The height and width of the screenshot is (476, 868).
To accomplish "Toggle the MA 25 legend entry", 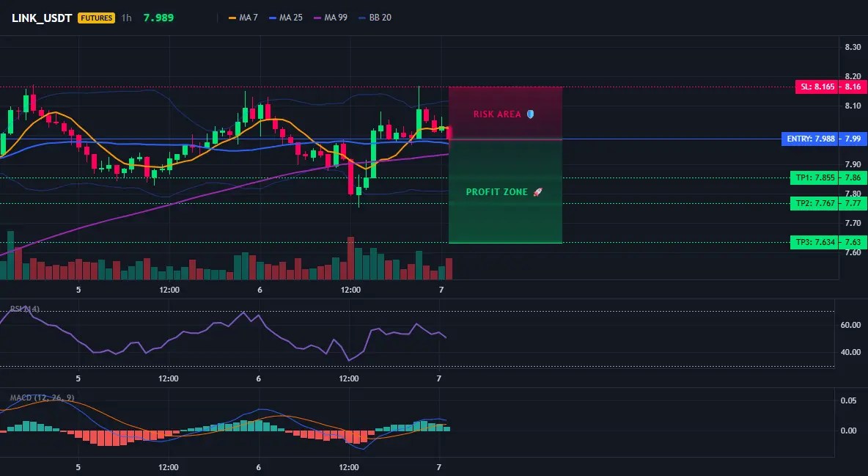I will click(286, 18).
